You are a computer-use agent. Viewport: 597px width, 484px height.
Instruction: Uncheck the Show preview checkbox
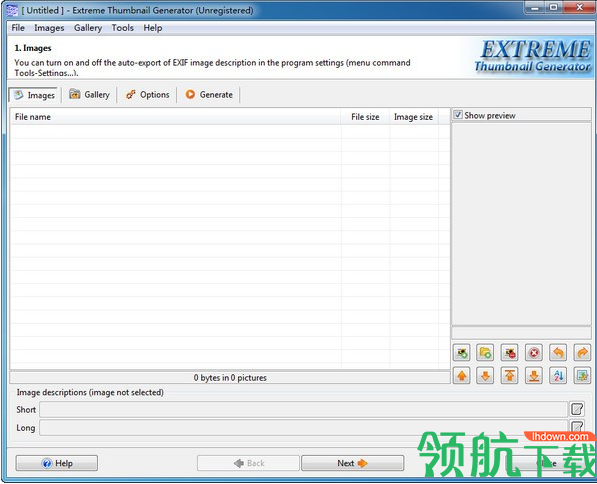[x=458, y=115]
